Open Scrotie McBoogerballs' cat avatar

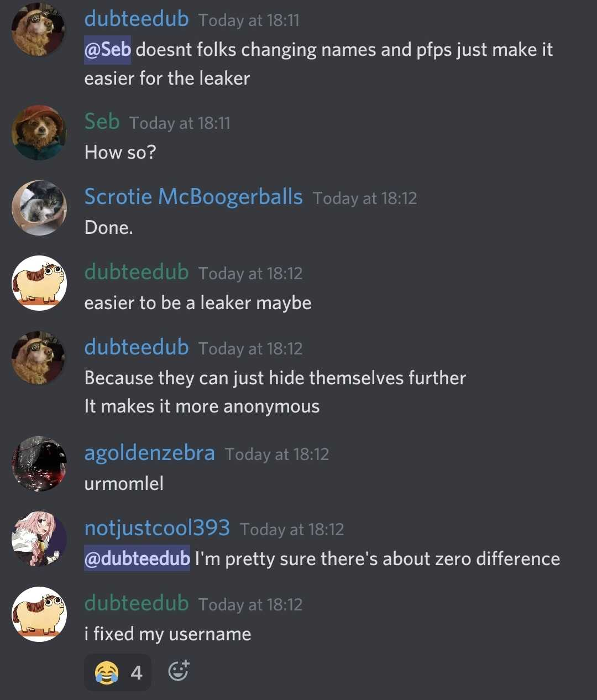click(39, 208)
